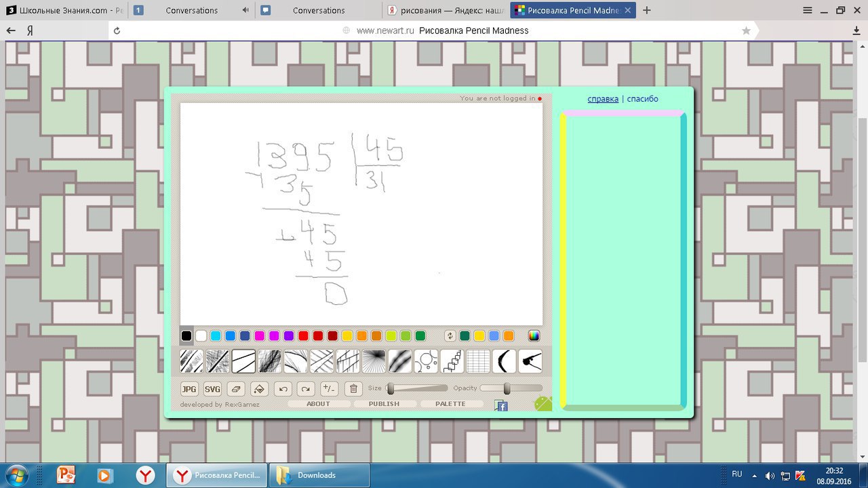
Task: Mute audio on the Conversations tab speaker
Action: click(245, 10)
